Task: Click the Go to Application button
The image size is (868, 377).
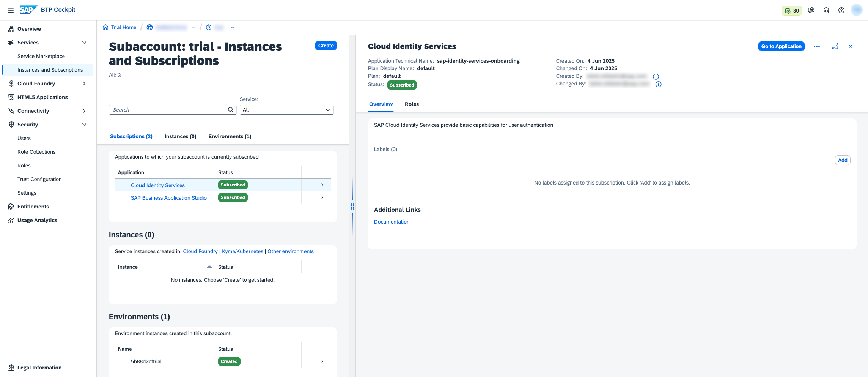Action: [781, 46]
